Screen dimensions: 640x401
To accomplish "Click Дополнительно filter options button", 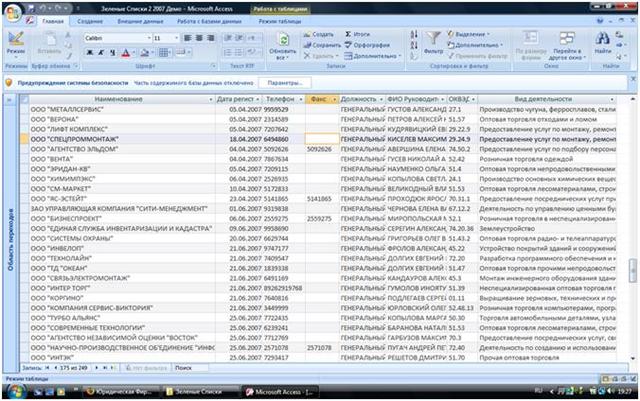I will click(476, 45).
